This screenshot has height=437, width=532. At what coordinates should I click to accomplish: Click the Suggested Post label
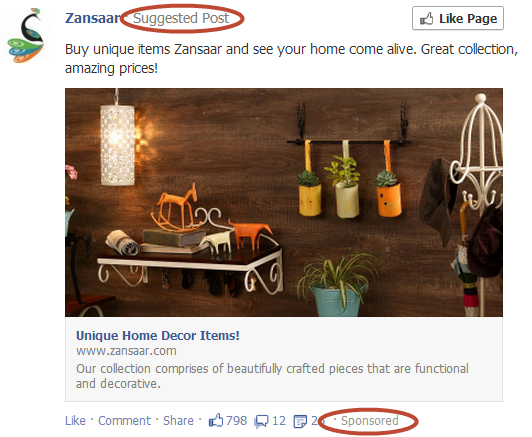pos(181,18)
